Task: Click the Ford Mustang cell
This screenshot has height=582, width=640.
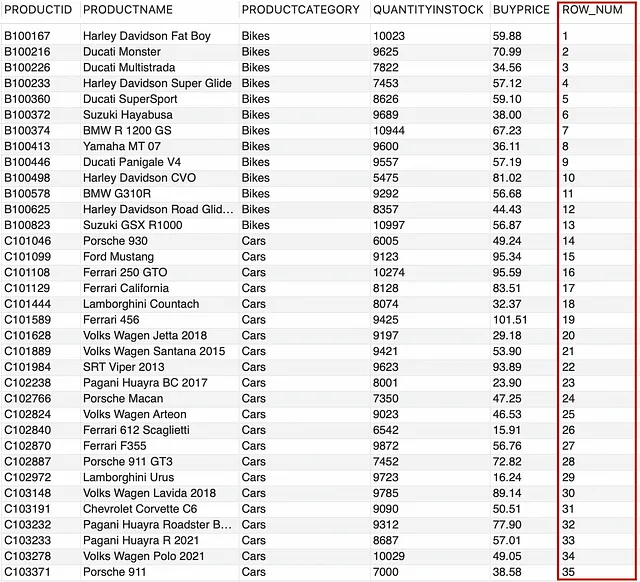Action: pos(118,257)
